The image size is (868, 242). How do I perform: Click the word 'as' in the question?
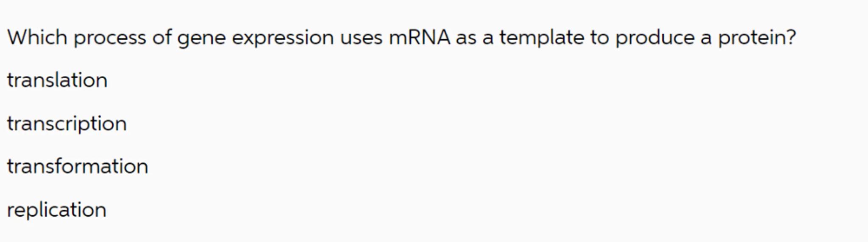pos(466,38)
